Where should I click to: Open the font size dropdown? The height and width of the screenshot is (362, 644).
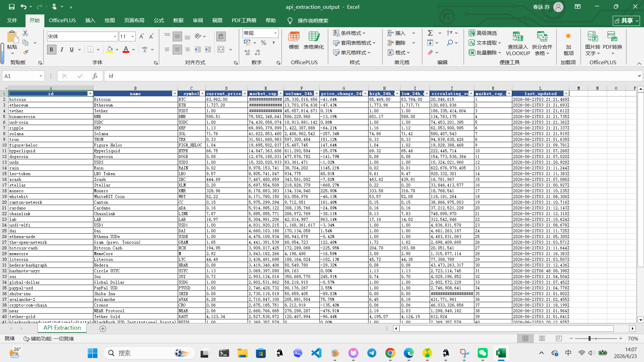point(133,36)
